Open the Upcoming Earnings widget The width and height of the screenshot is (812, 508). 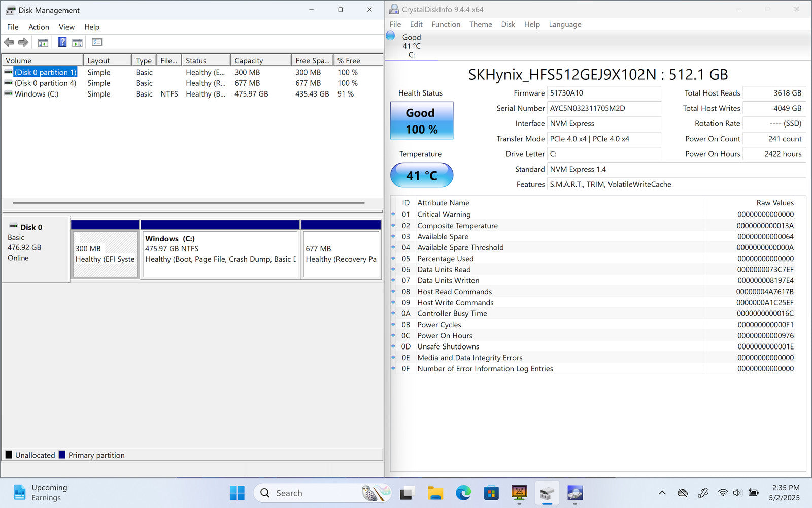click(x=41, y=493)
